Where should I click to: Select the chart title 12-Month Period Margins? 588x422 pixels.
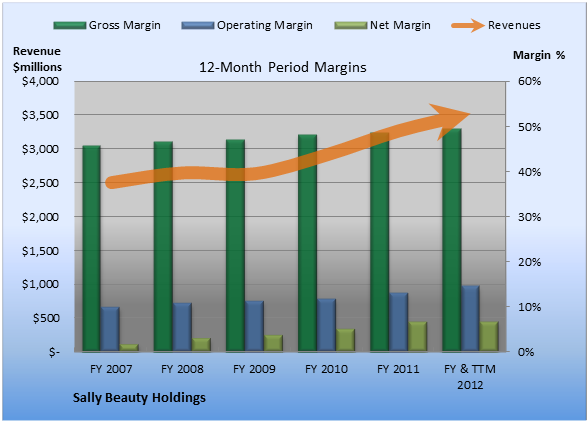coord(283,68)
